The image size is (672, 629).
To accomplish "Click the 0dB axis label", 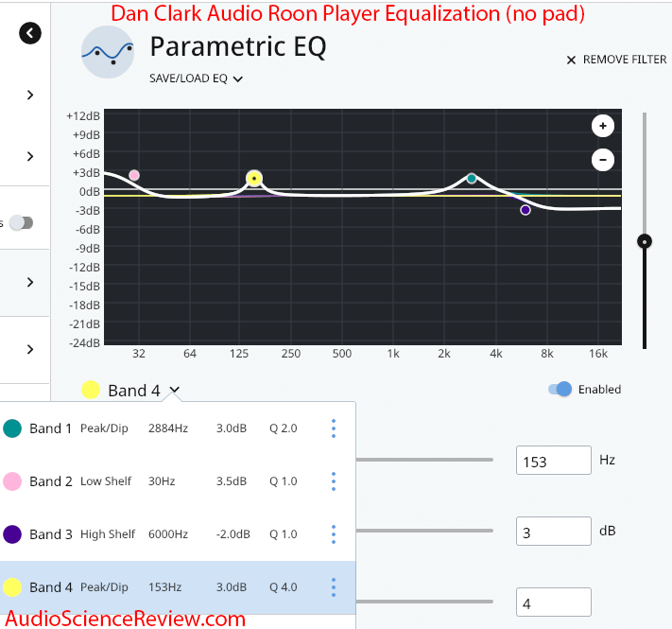I will point(89,192).
